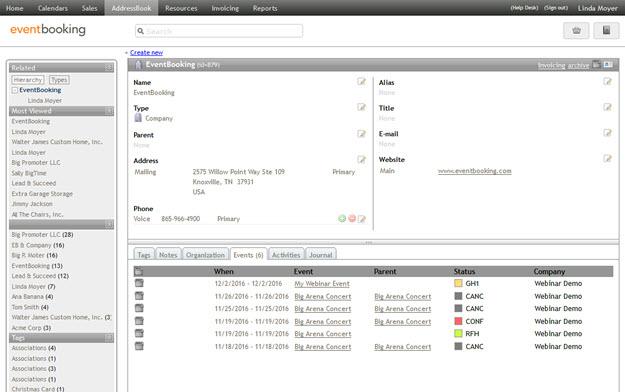The image size is (625, 392).
Task: Click calendar icon for RFH event row
Action: click(139, 333)
